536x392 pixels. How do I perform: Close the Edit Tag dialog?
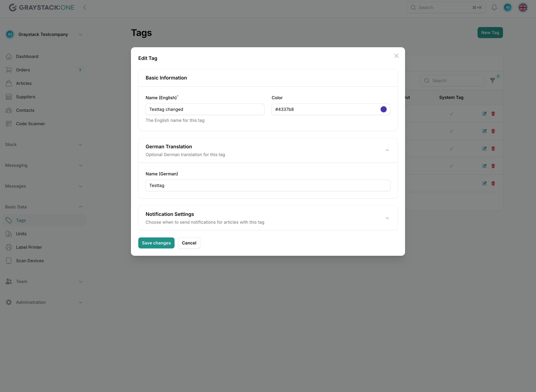396,56
